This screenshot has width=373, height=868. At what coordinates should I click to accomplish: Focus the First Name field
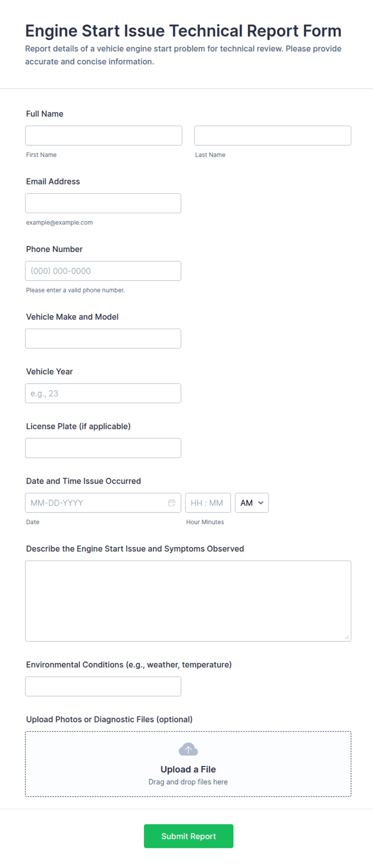[103, 136]
